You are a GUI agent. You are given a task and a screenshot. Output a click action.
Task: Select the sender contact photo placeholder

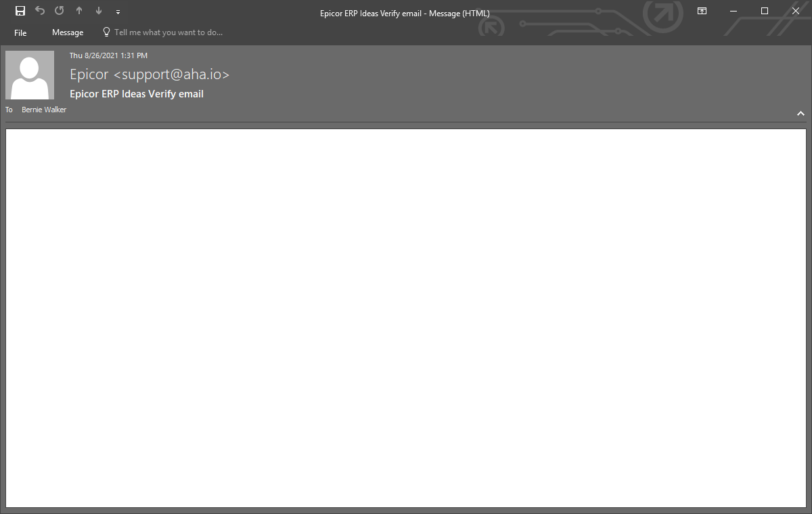(30, 75)
